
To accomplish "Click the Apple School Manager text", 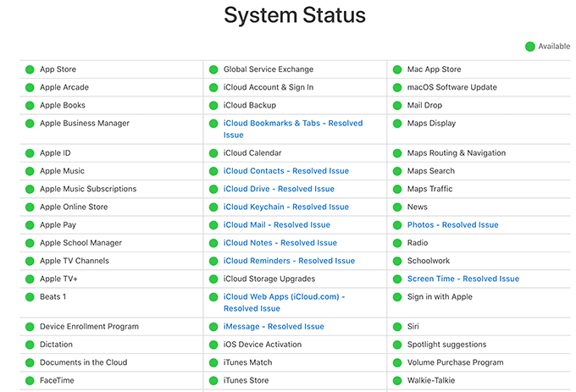I will [80, 243].
